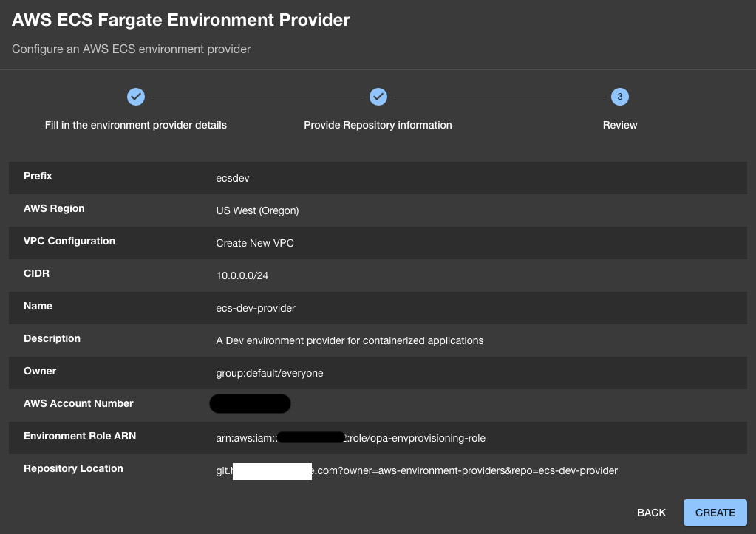The image size is (756, 534).
Task: Click the Repository Location URL value
Action: 417,471
